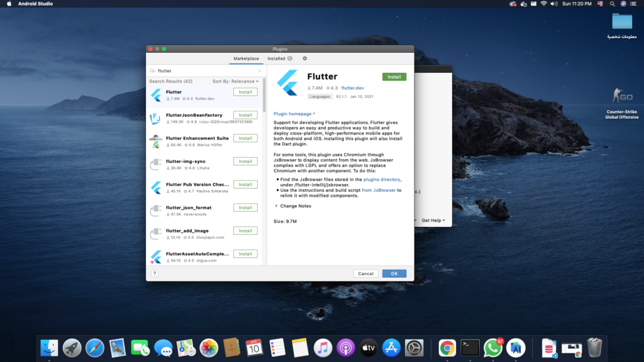
Task: Open Calendar from the dock
Action: pyautogui.click(x=254, y=348)
